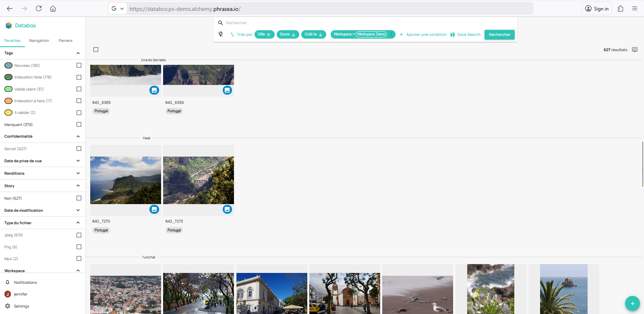This screenshot has width=644, height=314.
Task: Open the Settings gear in the sidebar
Action: 8,306
